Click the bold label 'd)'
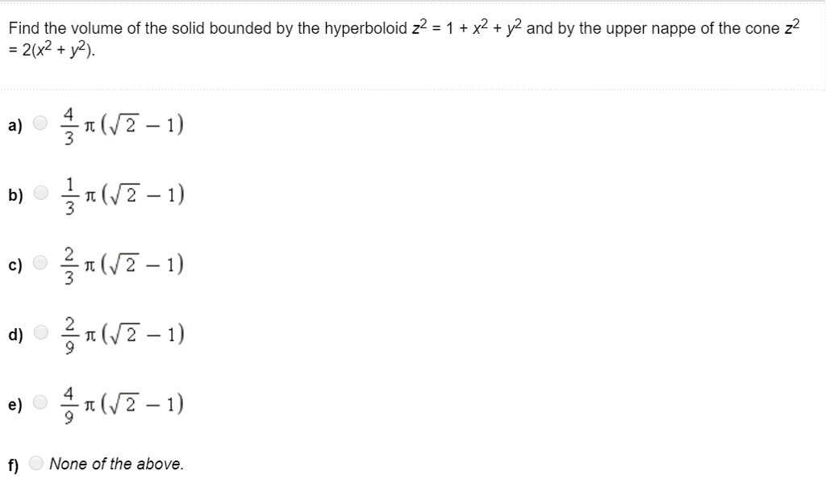Viewport: 826px width, 504px height. point(15,333)
